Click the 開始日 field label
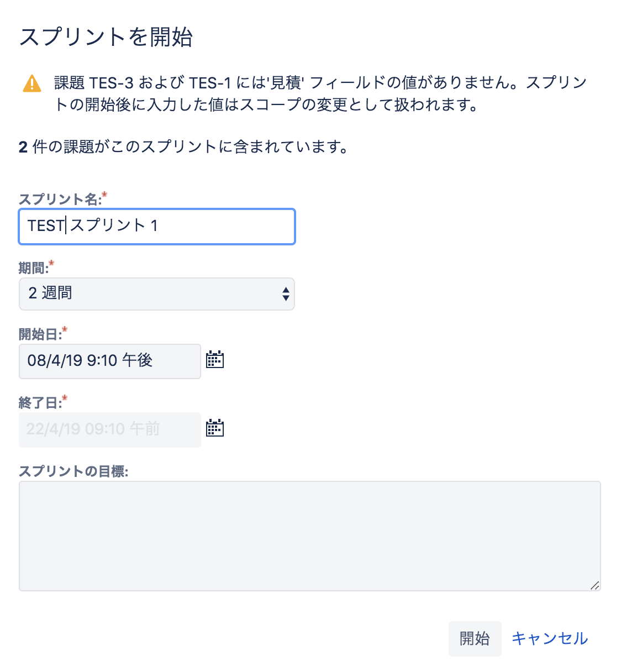621x672 pixels. point(40,334)
